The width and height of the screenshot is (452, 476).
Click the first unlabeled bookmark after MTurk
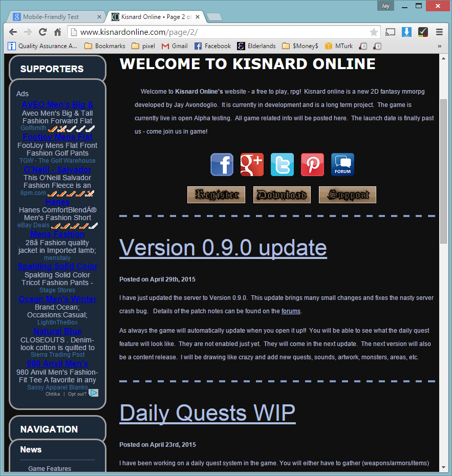point(363,46)
